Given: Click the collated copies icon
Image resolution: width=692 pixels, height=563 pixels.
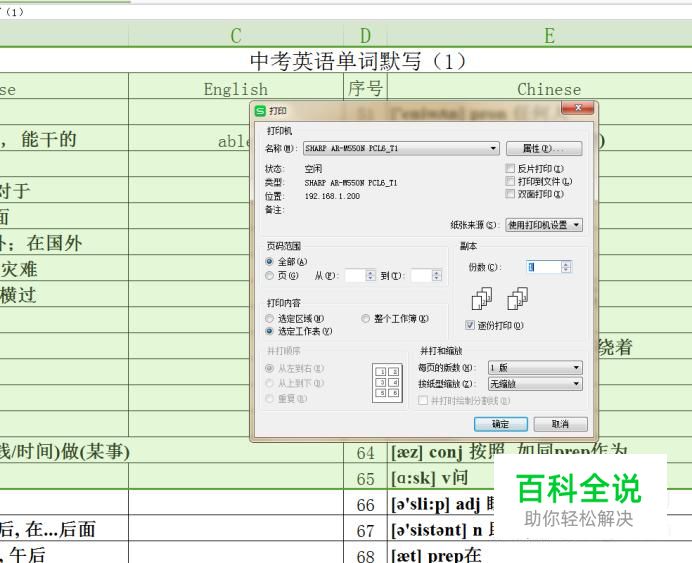Looking at the screenshot, I should pos(482,298).
